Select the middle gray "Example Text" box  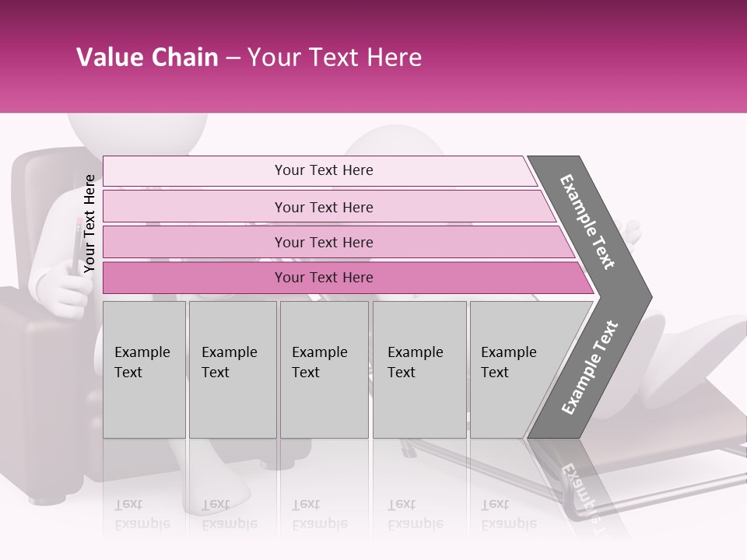(x=324, y=369)
